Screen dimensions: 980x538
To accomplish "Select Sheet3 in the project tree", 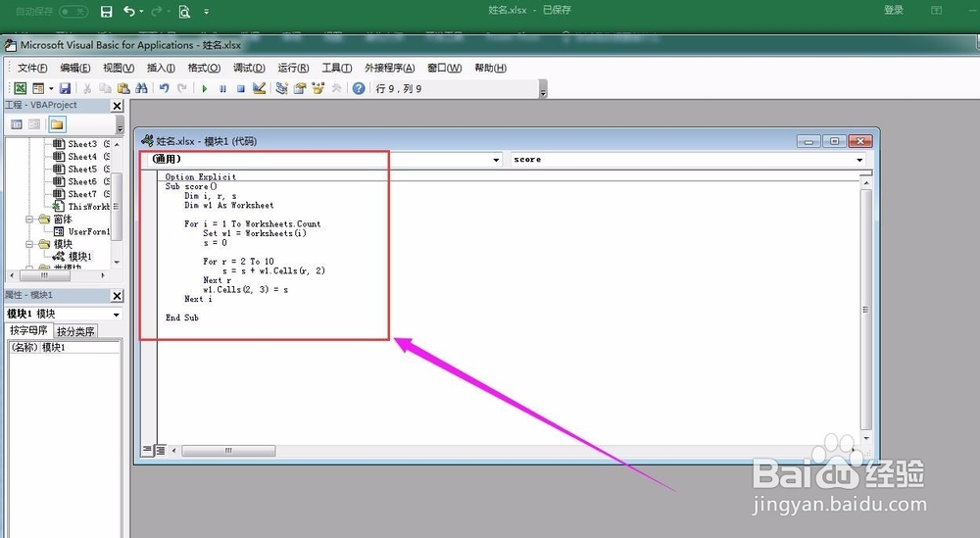I will point(81,144).
